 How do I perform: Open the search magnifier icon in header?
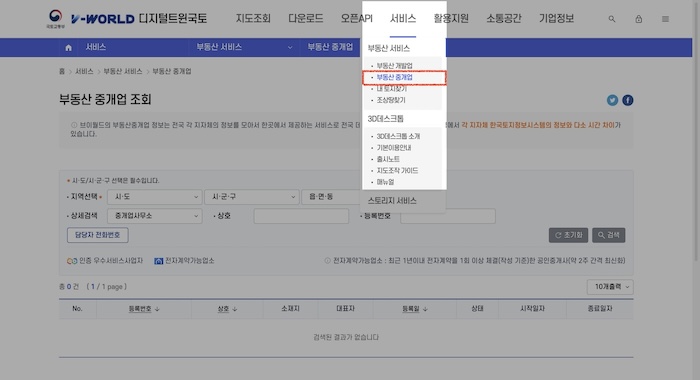612,19
